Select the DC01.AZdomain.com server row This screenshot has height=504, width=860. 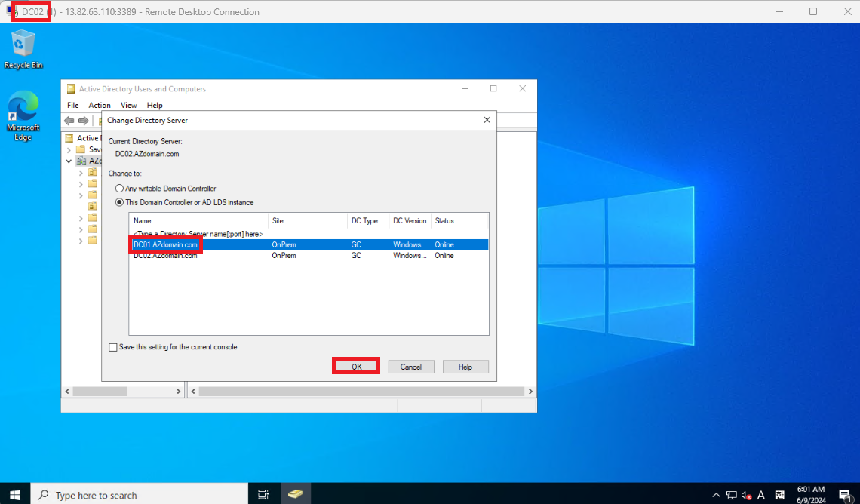[x=309, y=244]
